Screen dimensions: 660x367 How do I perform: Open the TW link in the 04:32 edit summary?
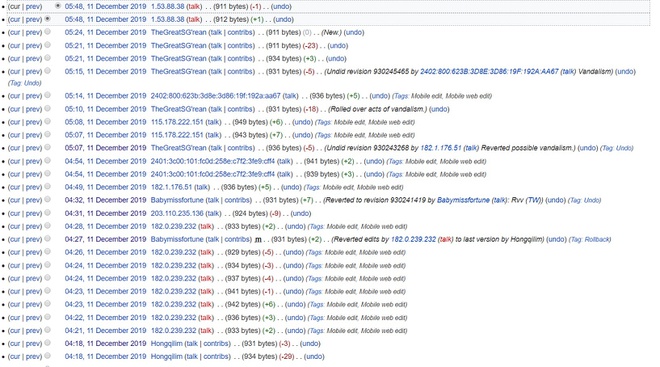[534, 200]
